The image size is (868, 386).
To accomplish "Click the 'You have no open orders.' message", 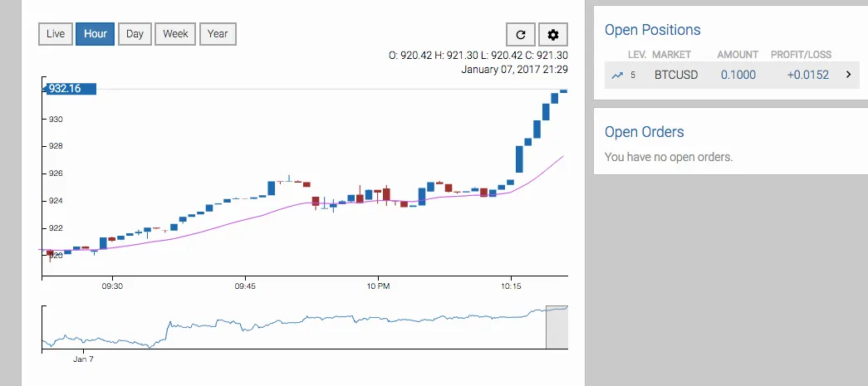I will click(669, 157).
